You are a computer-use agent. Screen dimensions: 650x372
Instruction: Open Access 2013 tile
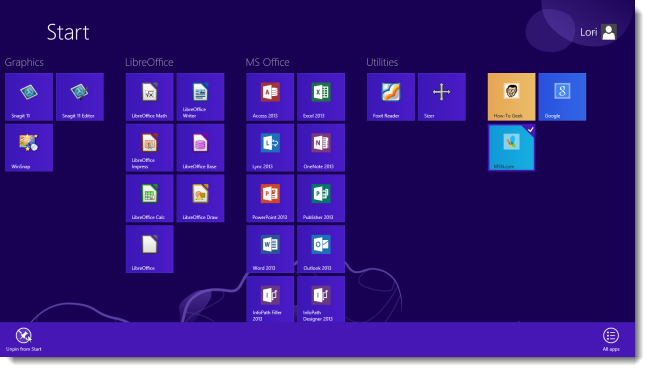click(x=270, y=97)
